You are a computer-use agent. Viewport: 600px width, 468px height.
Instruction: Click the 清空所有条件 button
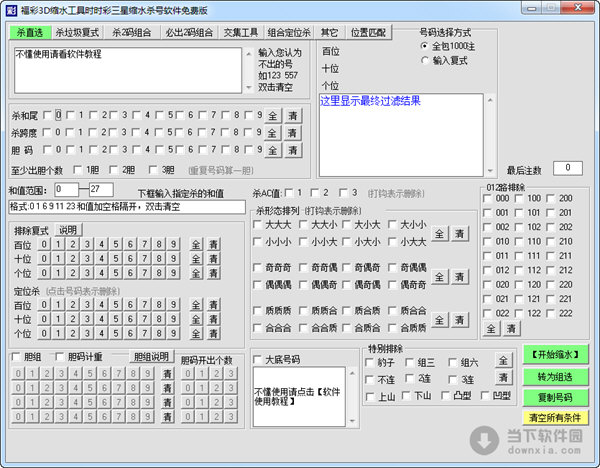[x=555, y=417]
